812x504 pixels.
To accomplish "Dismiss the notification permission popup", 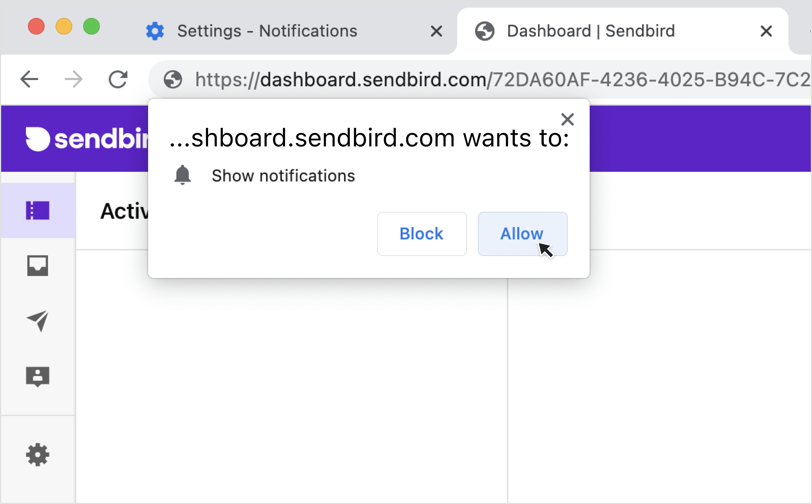I will pos(567,119).
